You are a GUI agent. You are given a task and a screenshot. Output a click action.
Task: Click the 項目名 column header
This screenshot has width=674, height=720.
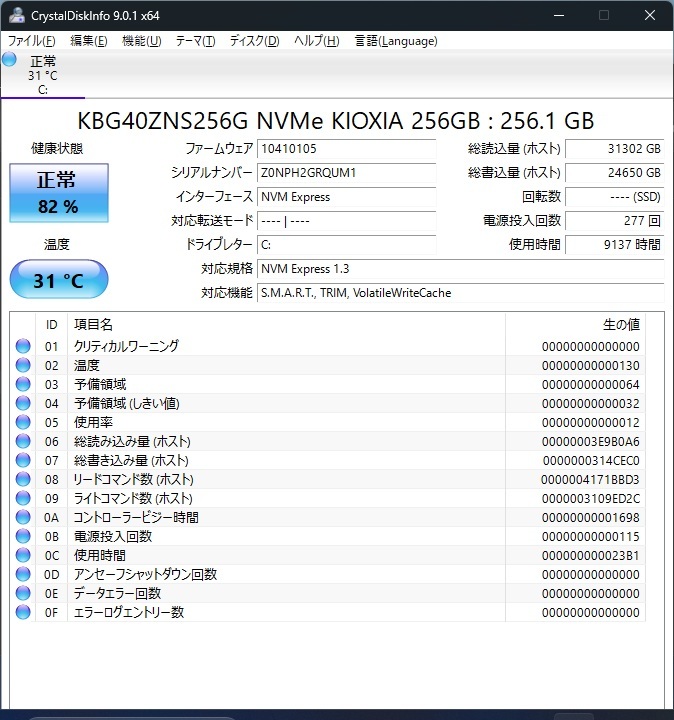[x=286, y=325]
